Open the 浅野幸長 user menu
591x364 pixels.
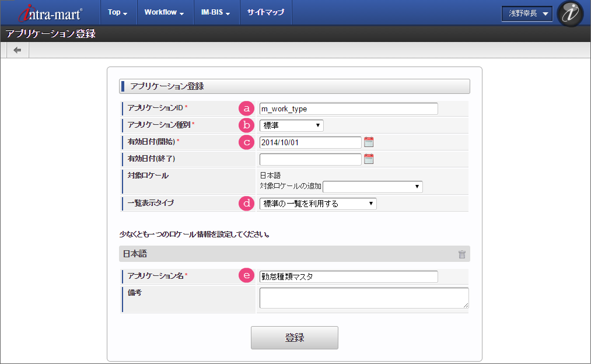527,14
